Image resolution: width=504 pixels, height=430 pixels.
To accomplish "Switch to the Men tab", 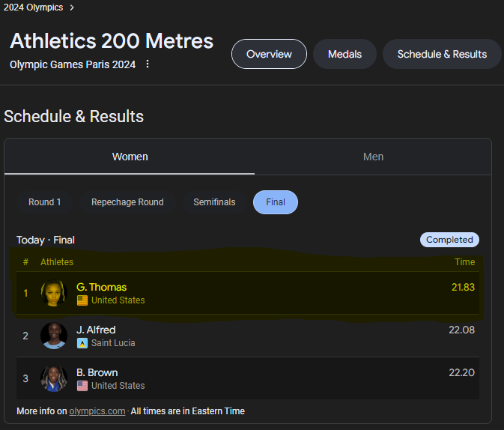I will point(373,157).
